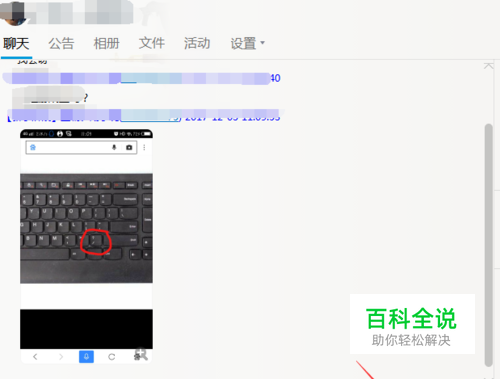Expand the 设置 dropdown menu
Image resolution: width=500 pixels, height=379 pixels.
247,43
